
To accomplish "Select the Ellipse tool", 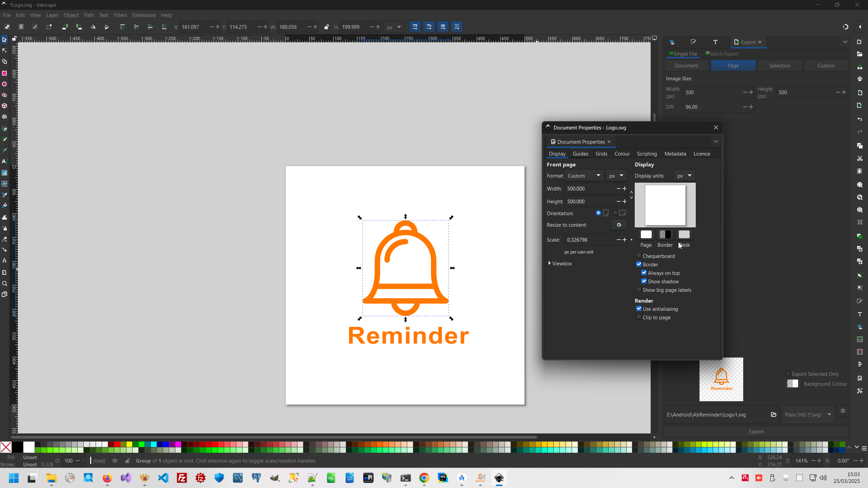I will (x=4, y=84).
